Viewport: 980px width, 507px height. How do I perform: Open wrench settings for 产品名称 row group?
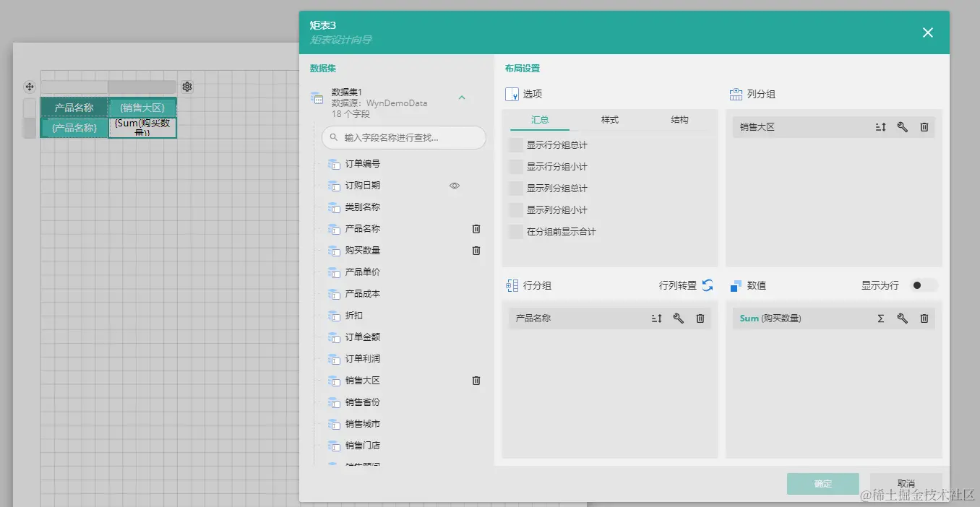pos(678,318)
